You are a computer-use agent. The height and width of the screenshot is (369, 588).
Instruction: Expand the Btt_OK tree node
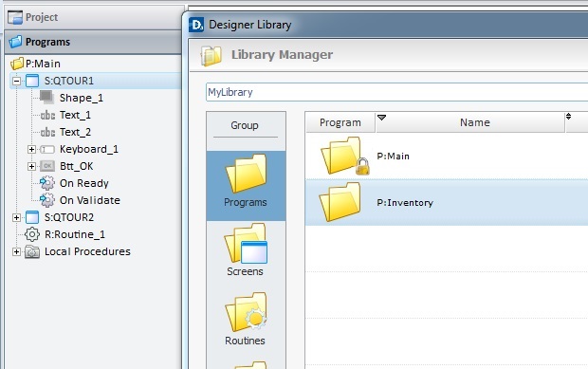31,166
